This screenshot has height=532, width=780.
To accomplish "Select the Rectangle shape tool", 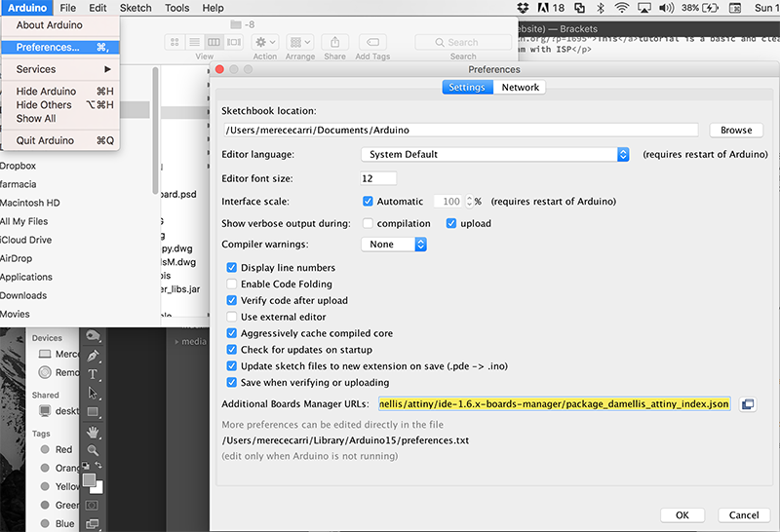I will pyautogui.click(x=93, y=412).
